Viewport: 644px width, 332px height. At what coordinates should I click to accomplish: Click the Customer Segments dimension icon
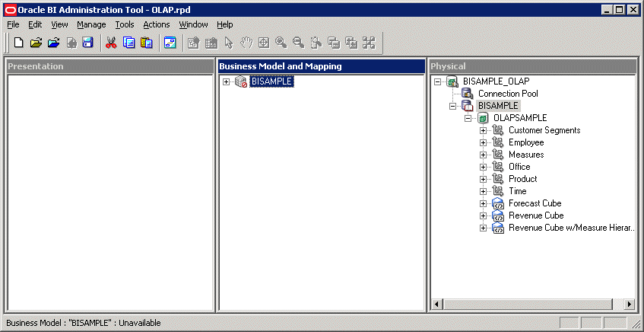[x=498, y=130]
